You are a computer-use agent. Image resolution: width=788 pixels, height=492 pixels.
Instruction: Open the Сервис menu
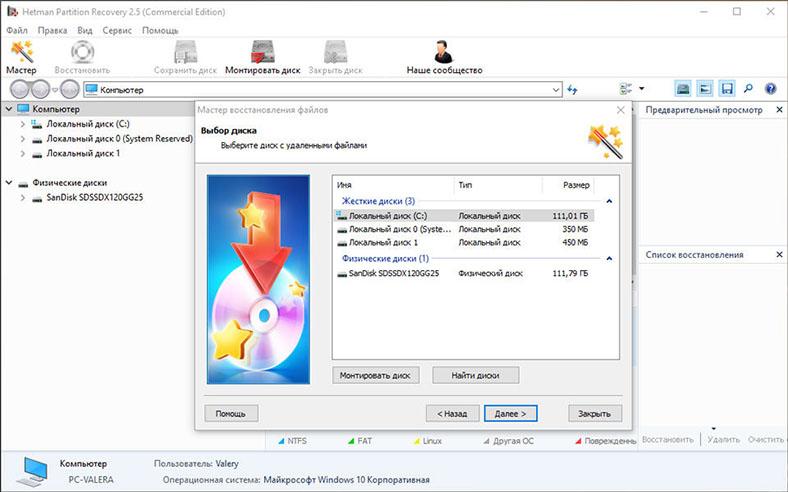point(117,30)
